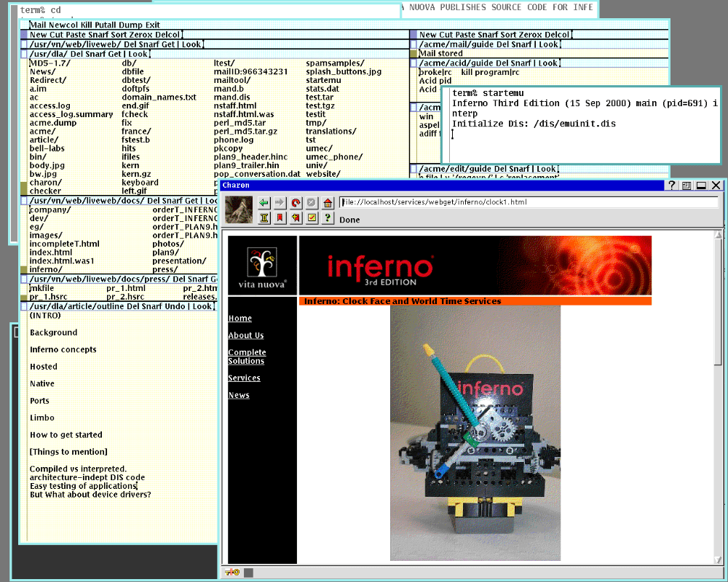The height and width of the screenshot is (582, 728).
Task: Reload the page in Charon
Action: coord(296,202)
